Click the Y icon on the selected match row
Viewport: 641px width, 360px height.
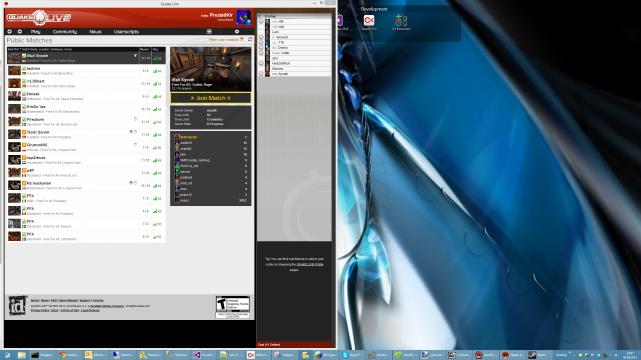135,56
